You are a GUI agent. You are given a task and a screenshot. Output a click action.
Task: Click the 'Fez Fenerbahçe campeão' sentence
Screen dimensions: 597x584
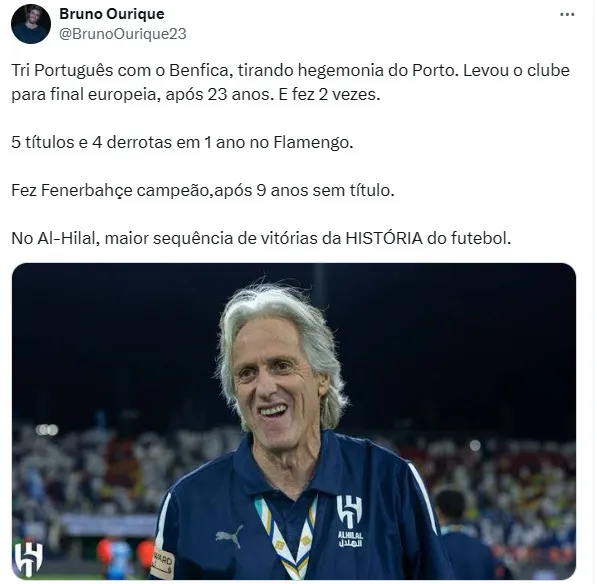(x=203, y=190)
